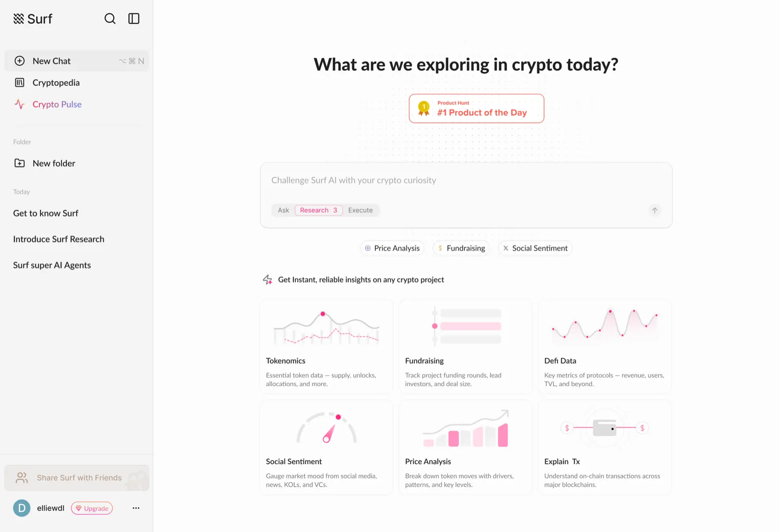Switch to Execute mode
The width and height of the screenshot is (780, 532).
pyautogui.click(x=360, y=210)
